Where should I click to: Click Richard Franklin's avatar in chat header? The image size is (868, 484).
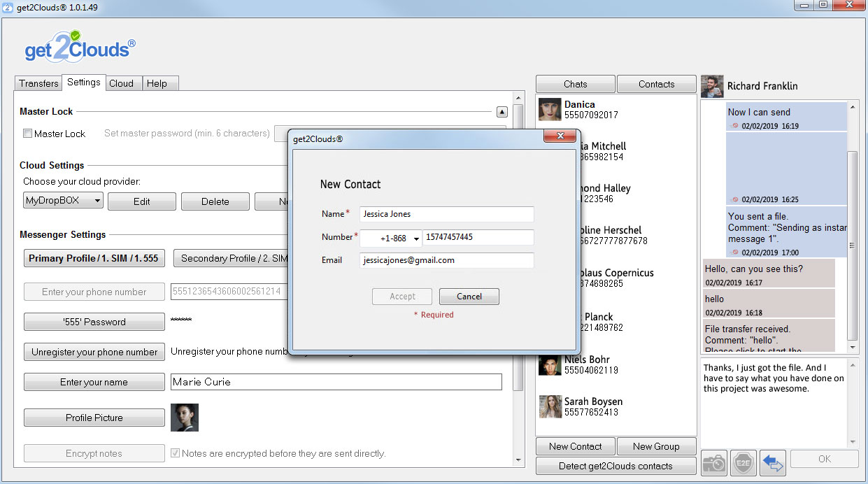712,86
